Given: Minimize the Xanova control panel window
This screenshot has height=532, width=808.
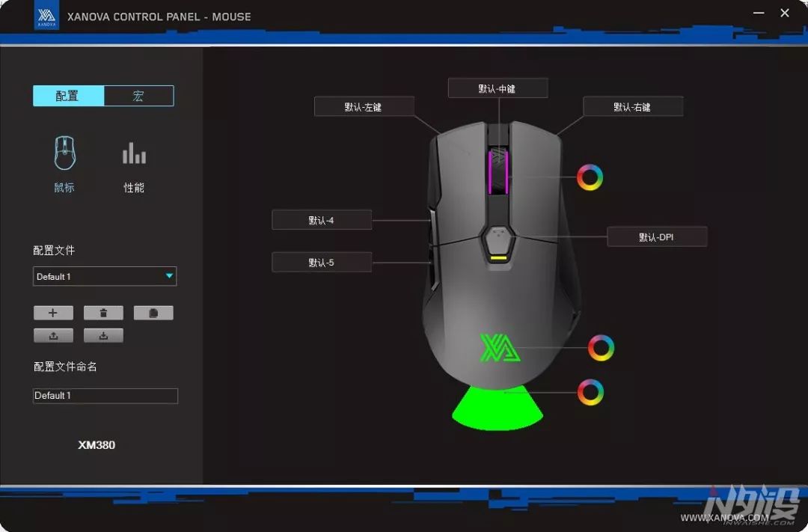Looking at the screenshot, I should 759,13.
